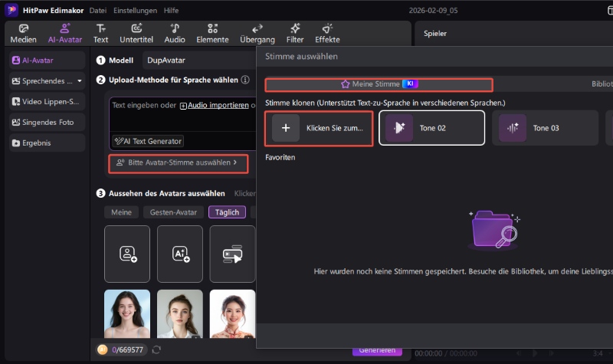
Task: Open the Untertitel tool
Action: (136, 34)
